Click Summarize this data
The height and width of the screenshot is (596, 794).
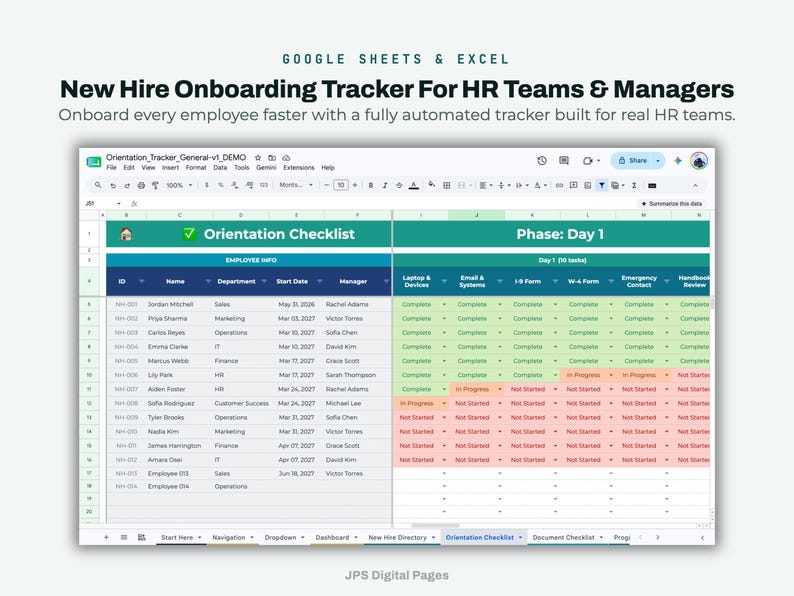click(x=671, y=204)
